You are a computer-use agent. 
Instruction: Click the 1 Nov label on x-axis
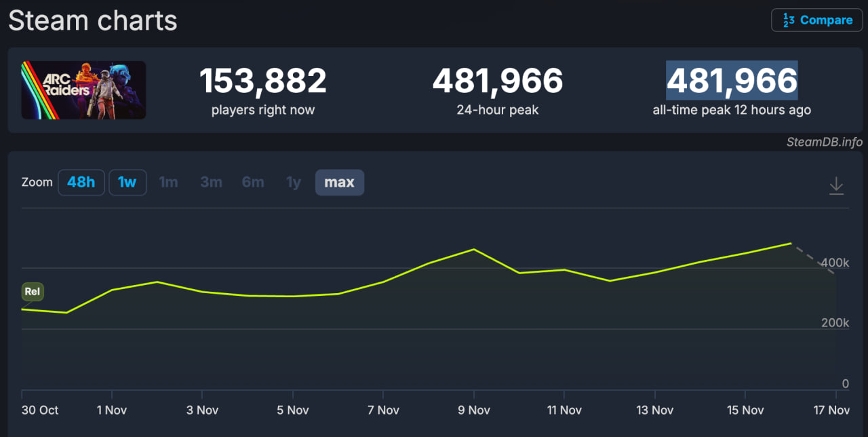point(111,410)
